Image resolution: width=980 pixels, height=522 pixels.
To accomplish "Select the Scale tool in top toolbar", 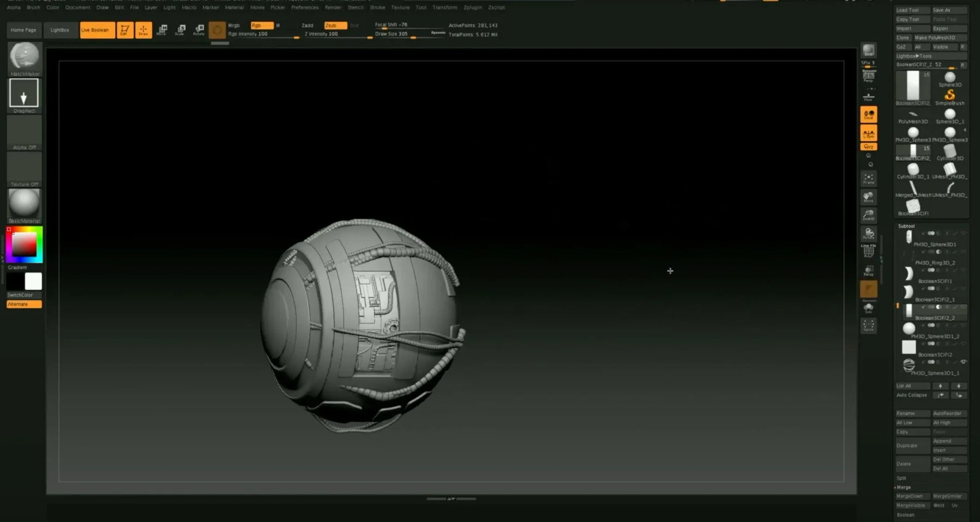I will [x=180, y=30].
